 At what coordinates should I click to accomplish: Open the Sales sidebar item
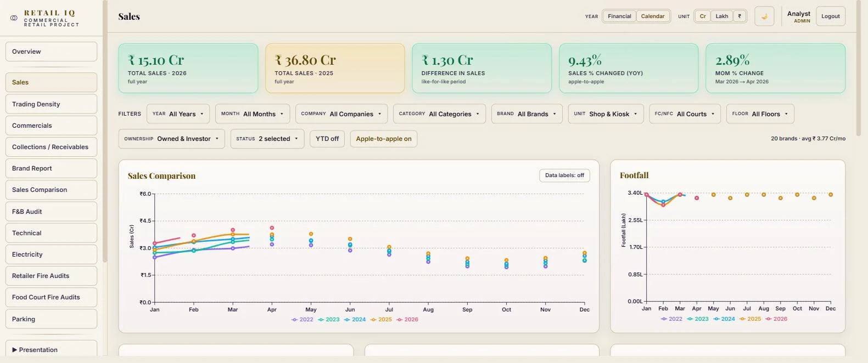tap(51, 82)
